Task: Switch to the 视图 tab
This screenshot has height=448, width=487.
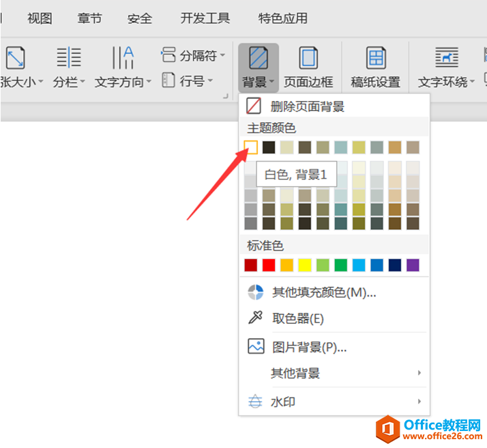Action: [x=40, y=18]
